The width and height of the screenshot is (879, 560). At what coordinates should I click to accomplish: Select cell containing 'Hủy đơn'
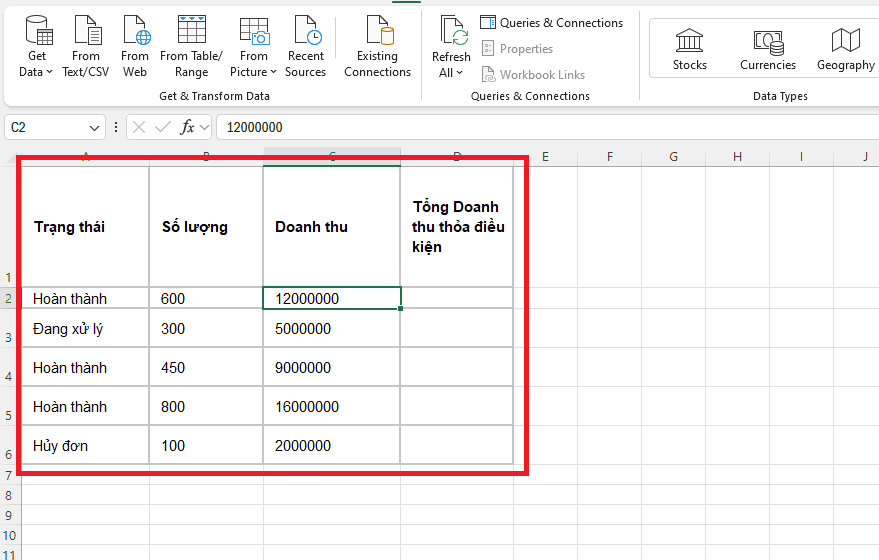[85, 445]
